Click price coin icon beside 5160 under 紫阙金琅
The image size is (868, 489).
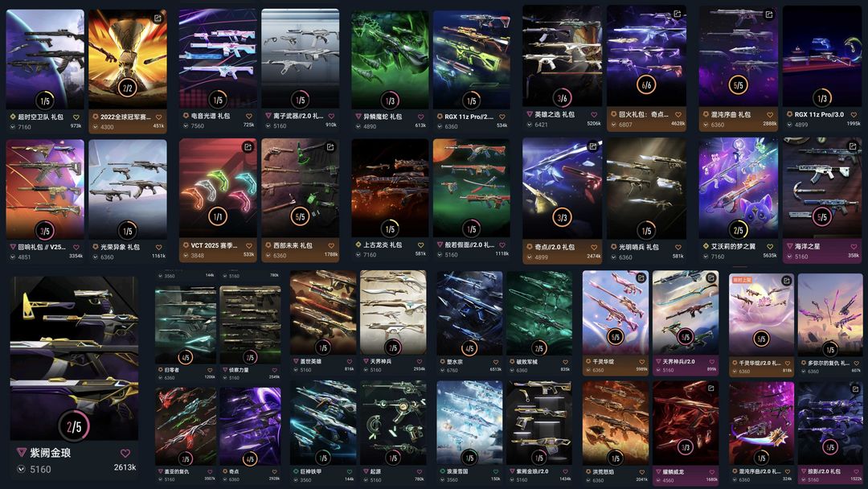[21, 469]
